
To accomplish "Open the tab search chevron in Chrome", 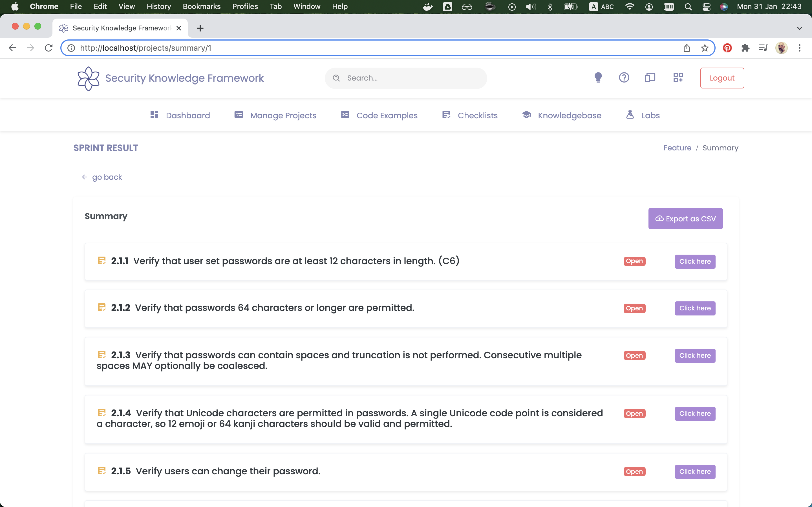I will coord(800,28).
